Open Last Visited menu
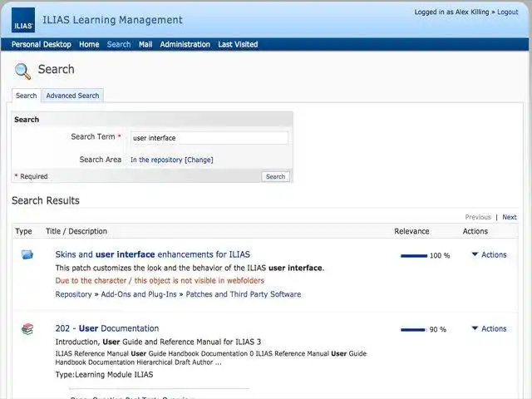 (238, 44)
